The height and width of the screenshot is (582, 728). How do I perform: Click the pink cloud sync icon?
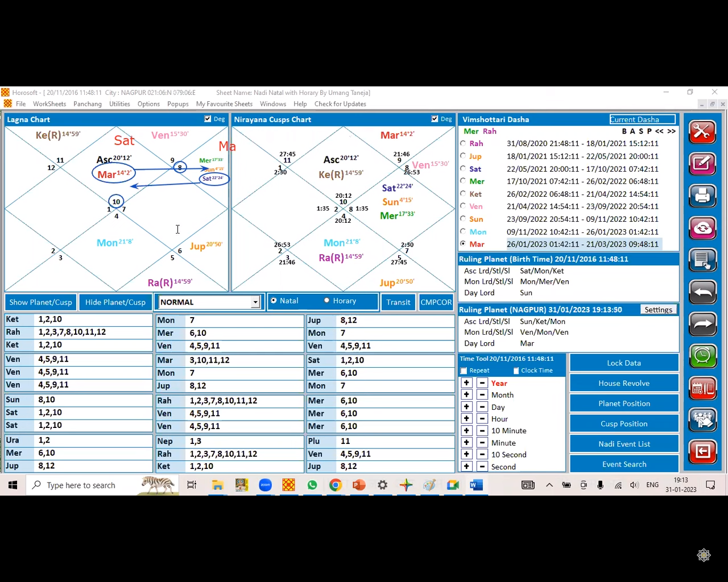pyautogui.click(x=702, y=228)
